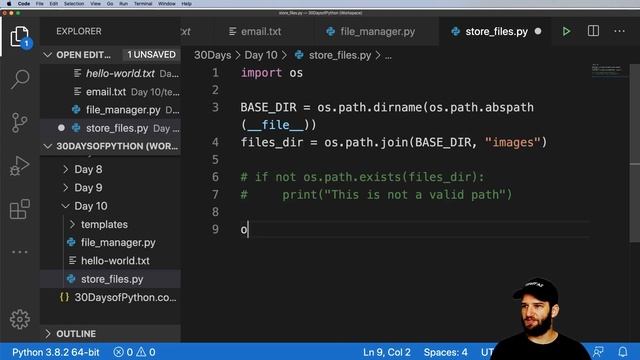Viewport: 640px width, 360px height.
Task: Open the Explorer view in activity bar
Action: 20,37
